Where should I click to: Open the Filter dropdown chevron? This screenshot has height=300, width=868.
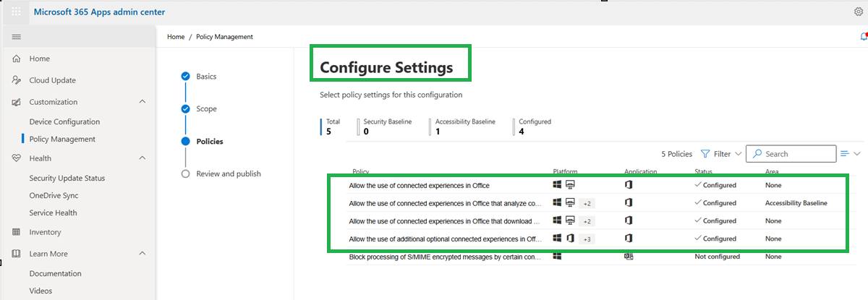(x=738, y=154)
